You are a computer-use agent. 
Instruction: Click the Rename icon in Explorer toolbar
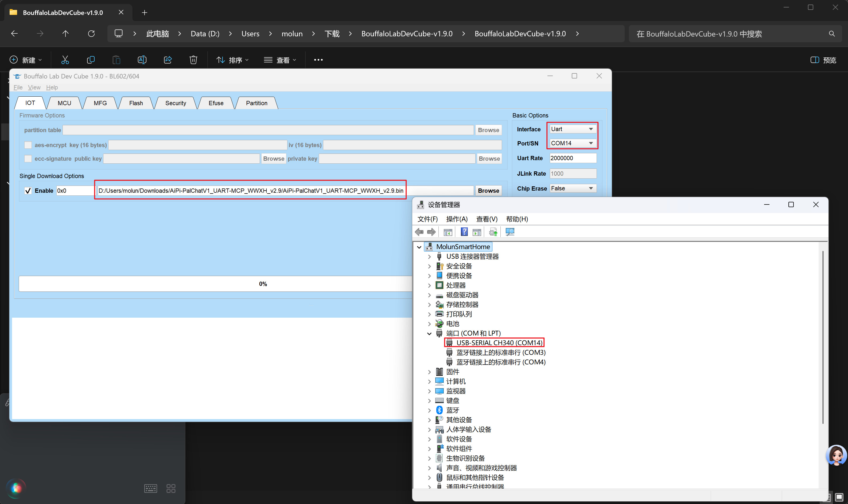[142, 60]
